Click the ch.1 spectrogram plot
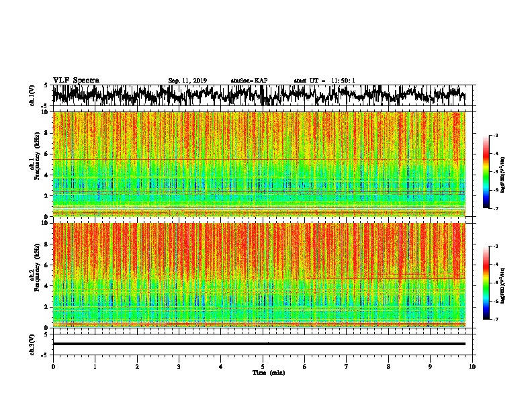 (259, 164)
